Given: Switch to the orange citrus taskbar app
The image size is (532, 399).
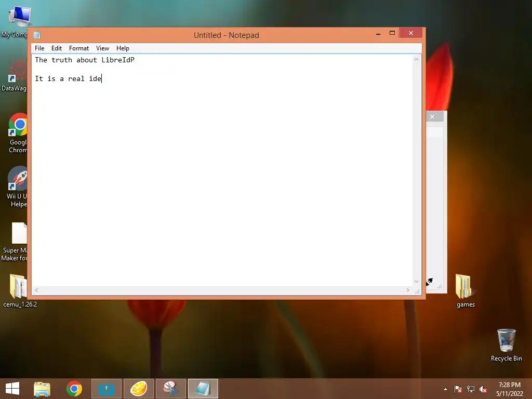Looking at the screenshot, I should pyautogui.click(x=139, y=389).
